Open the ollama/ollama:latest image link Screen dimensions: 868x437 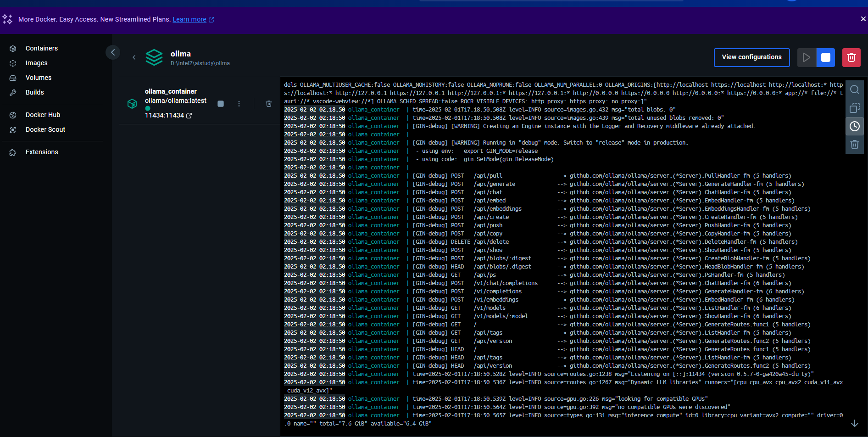(176, 101)
